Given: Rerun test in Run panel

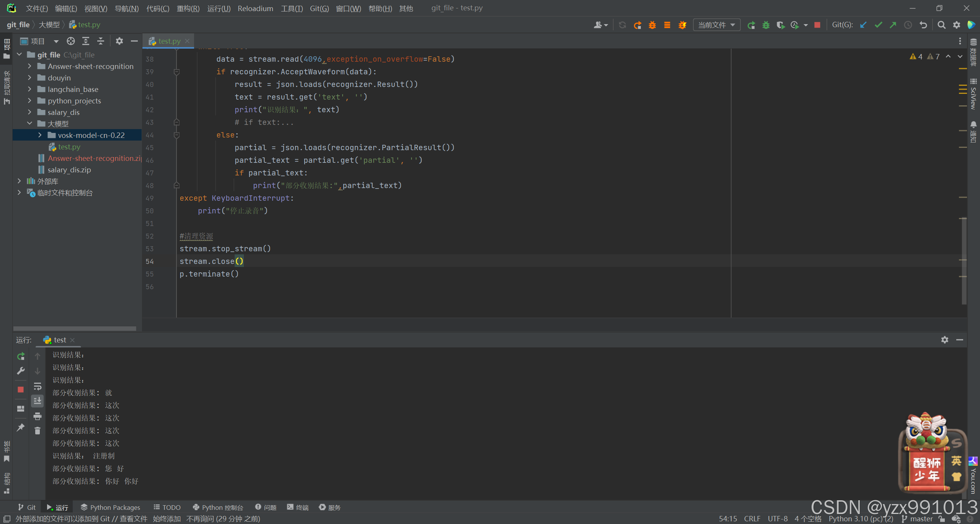Looking at the screenshot, I should tap(21, 356).
